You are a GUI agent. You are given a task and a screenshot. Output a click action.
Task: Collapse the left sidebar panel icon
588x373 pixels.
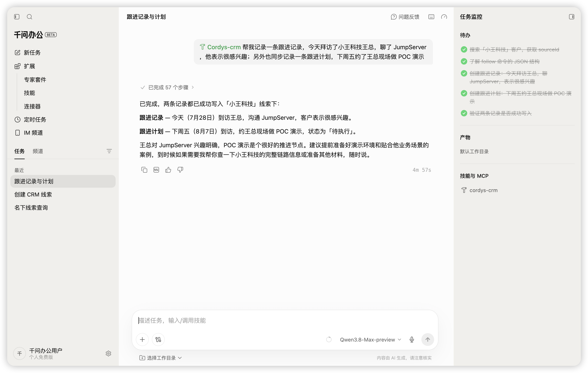click(x=17, y=17)
